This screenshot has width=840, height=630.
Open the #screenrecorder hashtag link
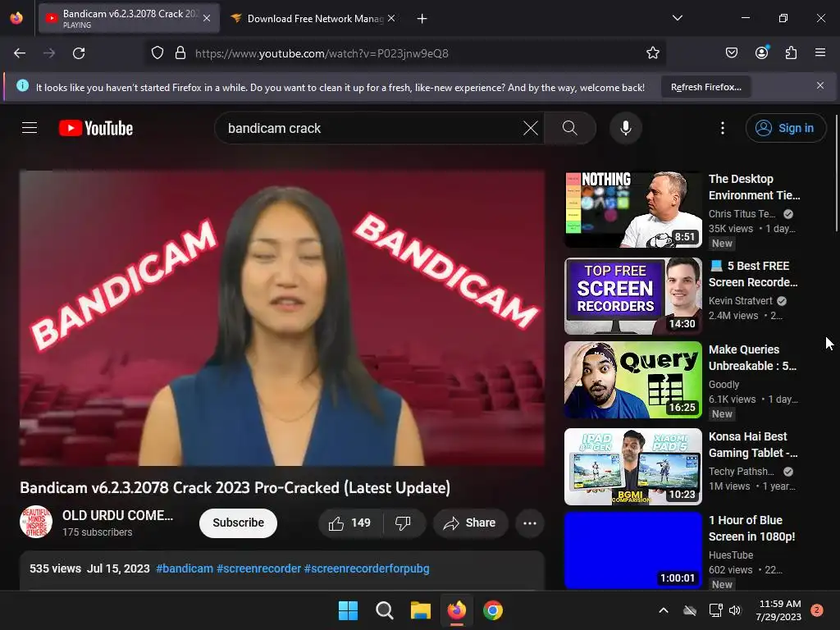258,568
